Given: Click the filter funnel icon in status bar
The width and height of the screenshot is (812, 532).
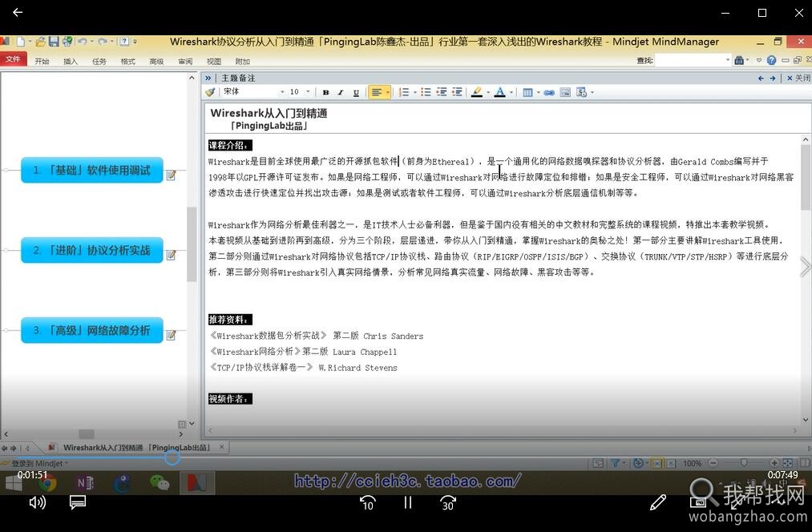Looking at the screenshot, I should click(x=615, y=463).
